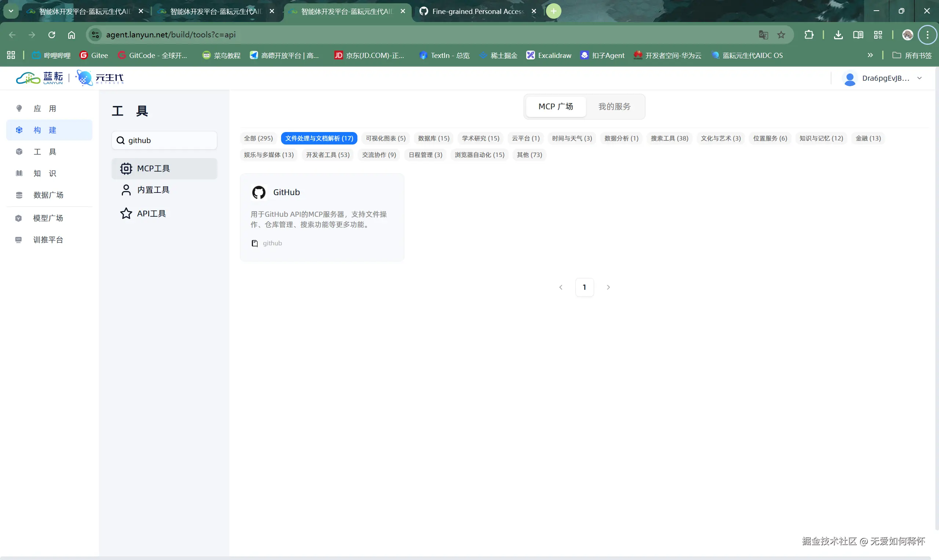Image resolution: width=939 pixels, height=560 pixels.
Task: Expand hidden bookmarks overflow chevron
Action: [x=870, y=55]
